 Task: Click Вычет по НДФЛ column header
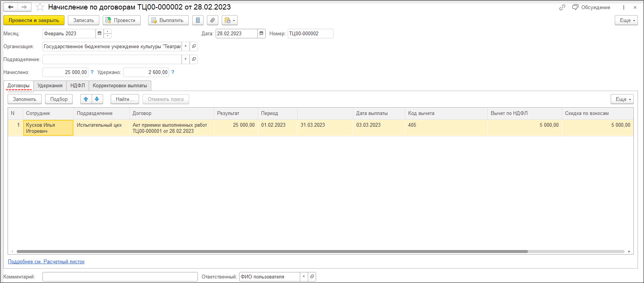tap(525, 113)
